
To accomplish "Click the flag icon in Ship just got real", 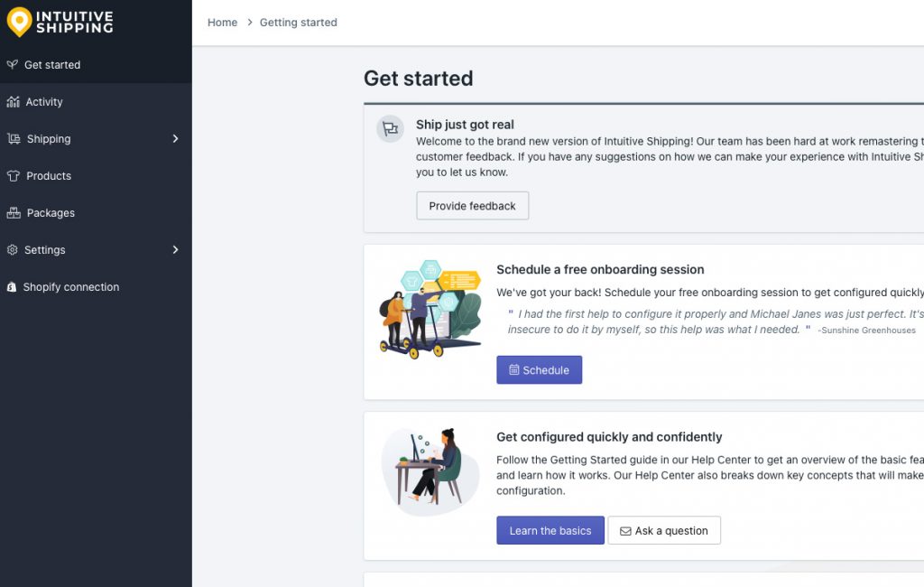I will [390, 128].
